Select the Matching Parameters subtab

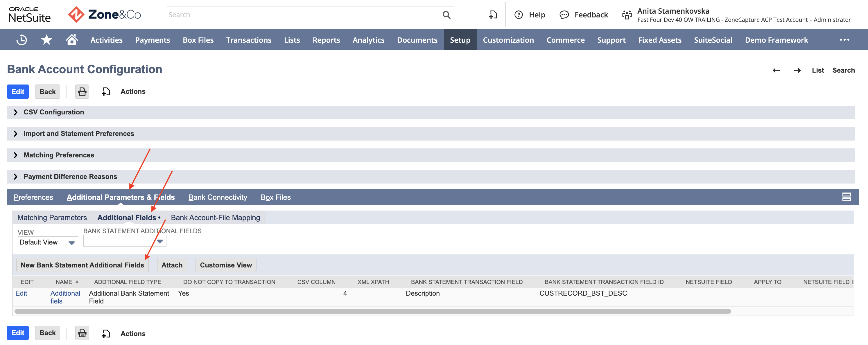tap(52, 218)
